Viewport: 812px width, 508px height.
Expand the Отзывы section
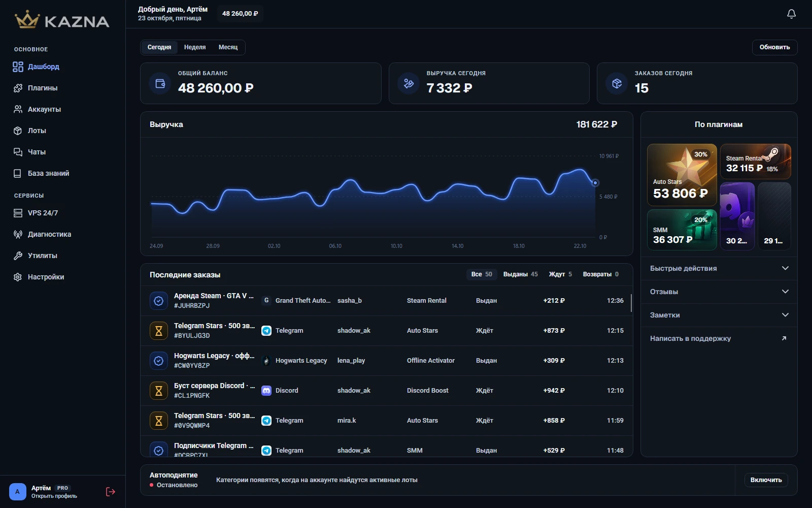tap(719, 292)
